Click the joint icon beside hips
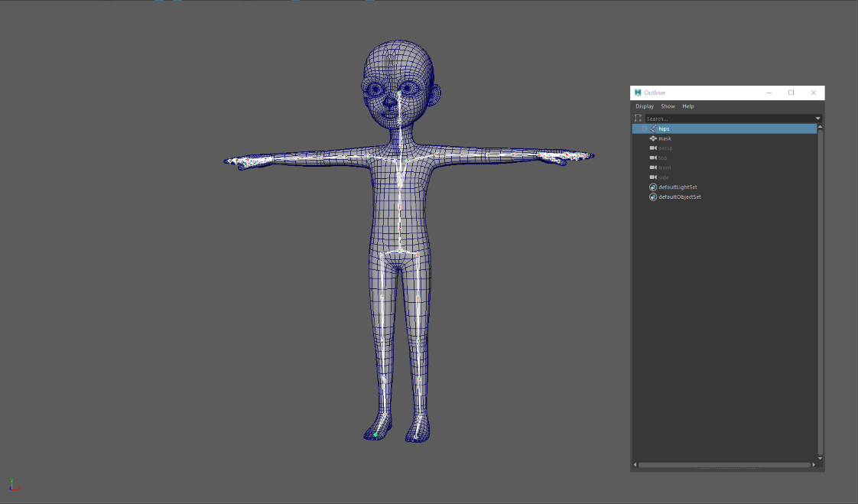The image size is (858, 504). [x=653, y=129]
